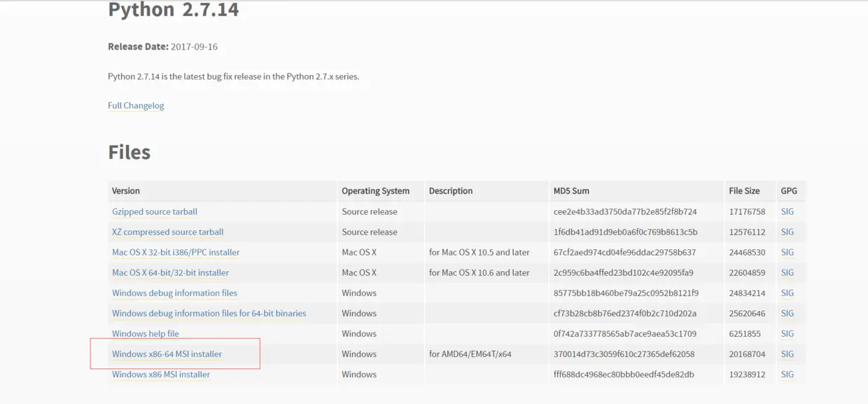The image size is (868, 404).
Task: Click file size 6251855
Action: (x=745, y=333)
